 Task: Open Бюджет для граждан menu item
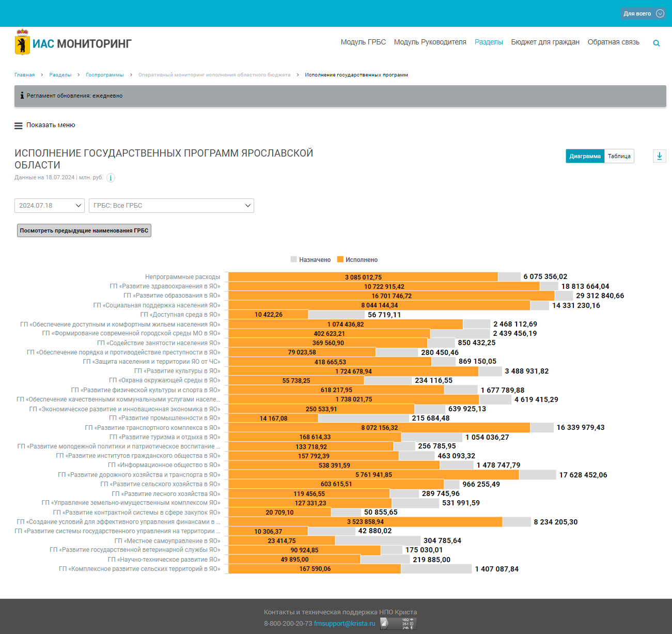[545, 42]
